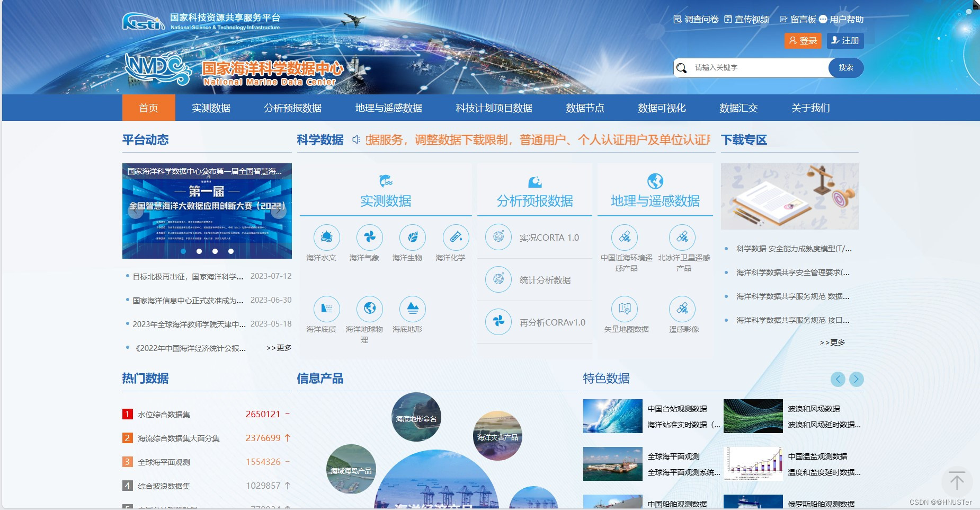The width and height of the screenshot is (980, 510).
Task: Open the 波浪和风场数据 thumbnail
Action: click(753, 416)
